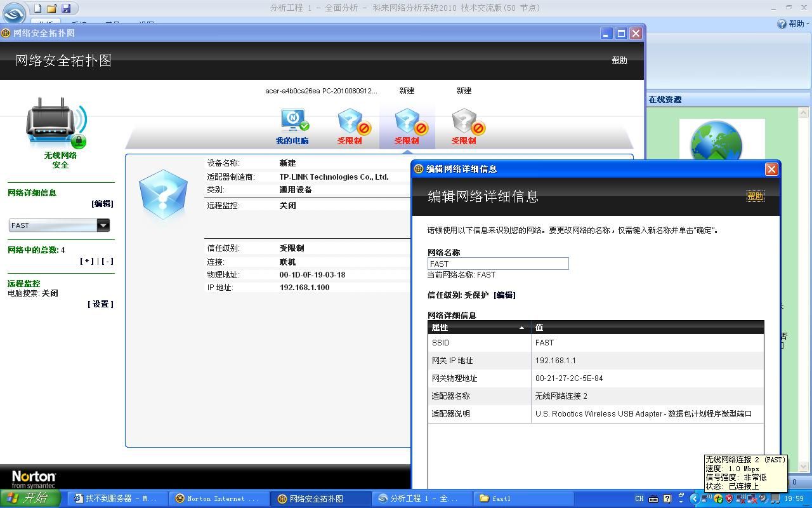Sort by the 属性 column header

pyautogui.click(x=479, y=328)
